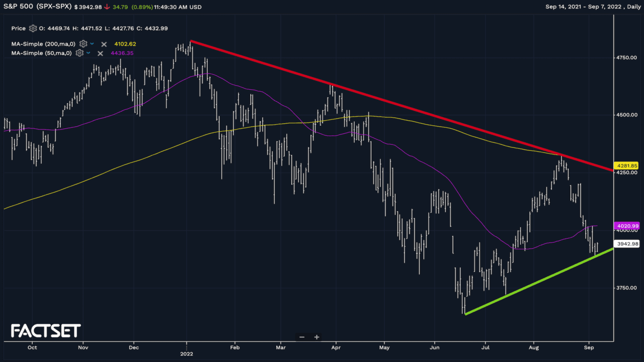Expand the dropdown arrow for MA-Simple 50
The image size is (644, 362).
(x=89, y=53)
